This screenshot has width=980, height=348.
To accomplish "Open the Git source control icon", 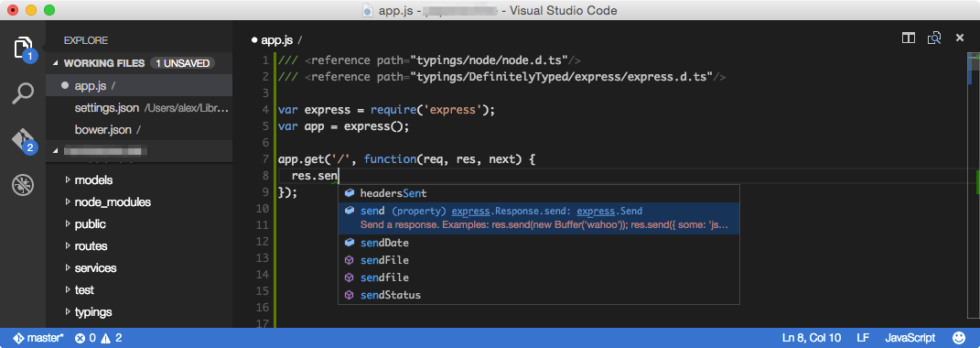I will [23, 140].
